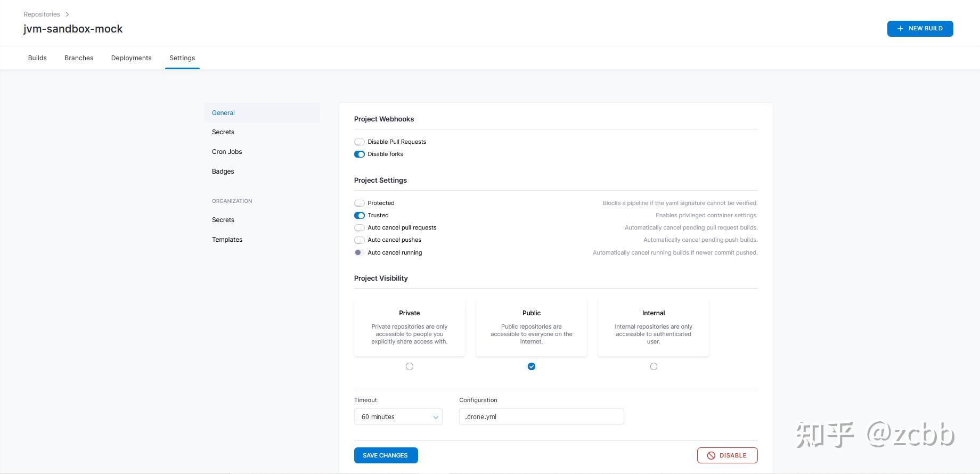Open organization Templates in the sidebar
Image resolution: width=980 pixels, height=474 pixels.
pyautogui.click(x=227, y=240)
